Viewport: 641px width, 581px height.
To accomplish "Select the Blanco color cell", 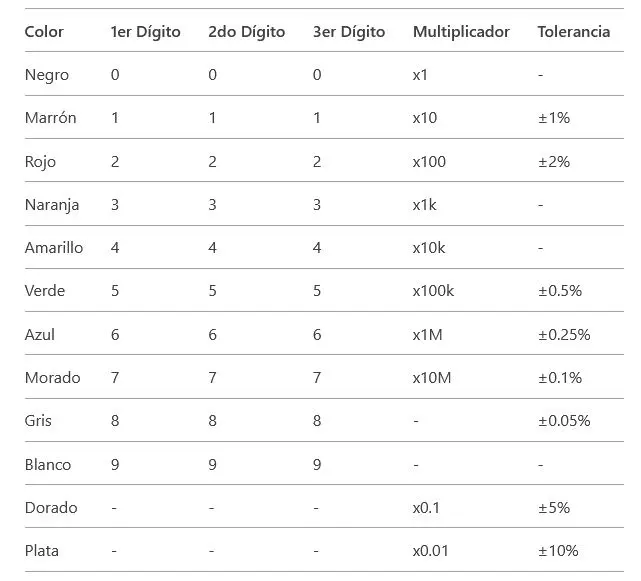I will [x=47, y=465].
